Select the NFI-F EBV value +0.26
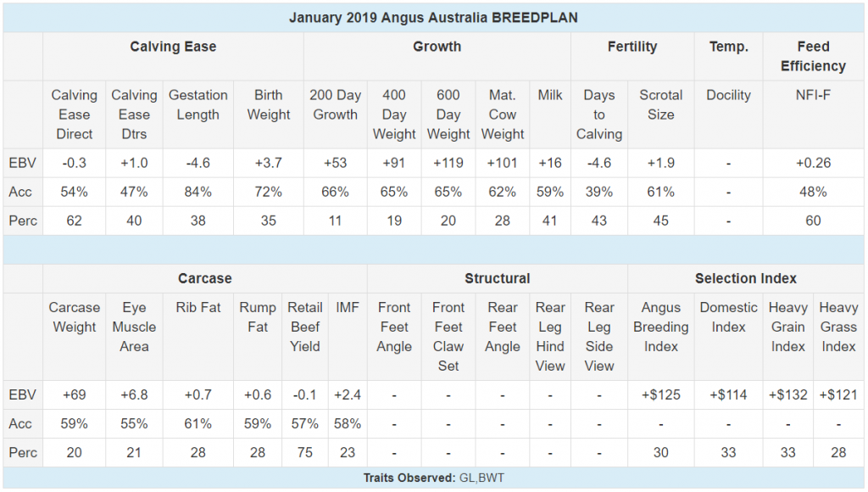 (813, 163)
